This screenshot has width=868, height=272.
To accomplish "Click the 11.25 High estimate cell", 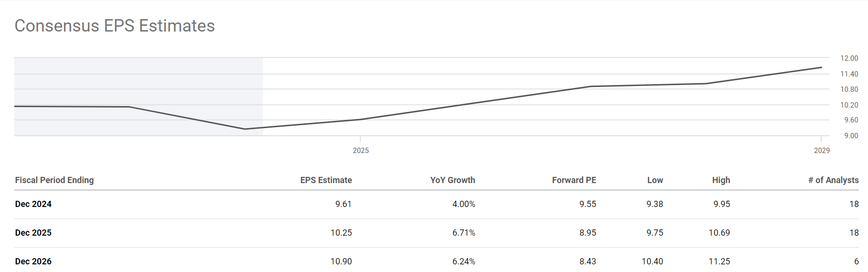I will pos(719,261).
